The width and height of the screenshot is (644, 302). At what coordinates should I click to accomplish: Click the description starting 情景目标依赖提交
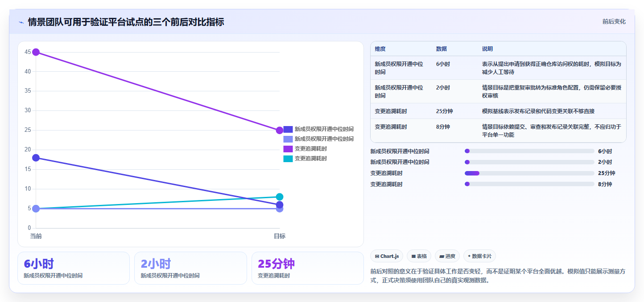pyautogui.click(x=552, y=131)
